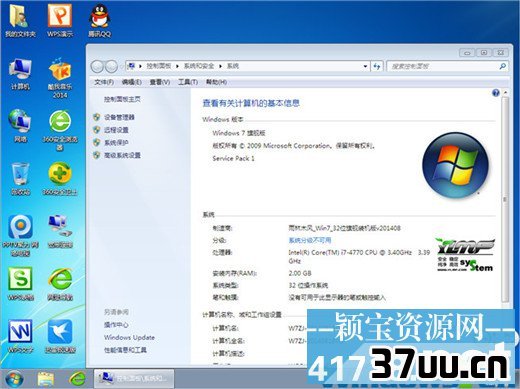Open 设备管理器 link in sidebar

[119, 117]
